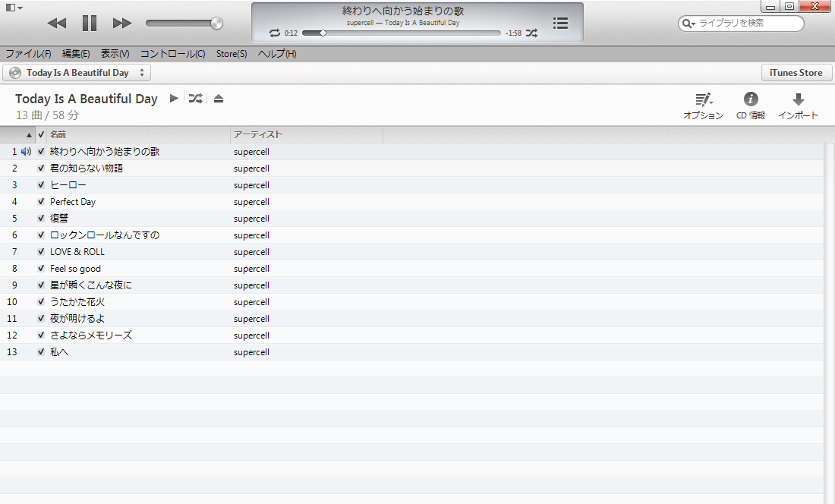Open the window sidebar menu icon at top-left
Image resolution: width=835 pixels, height=504 pixels.
pyautogui.click(x=14, y=8)
